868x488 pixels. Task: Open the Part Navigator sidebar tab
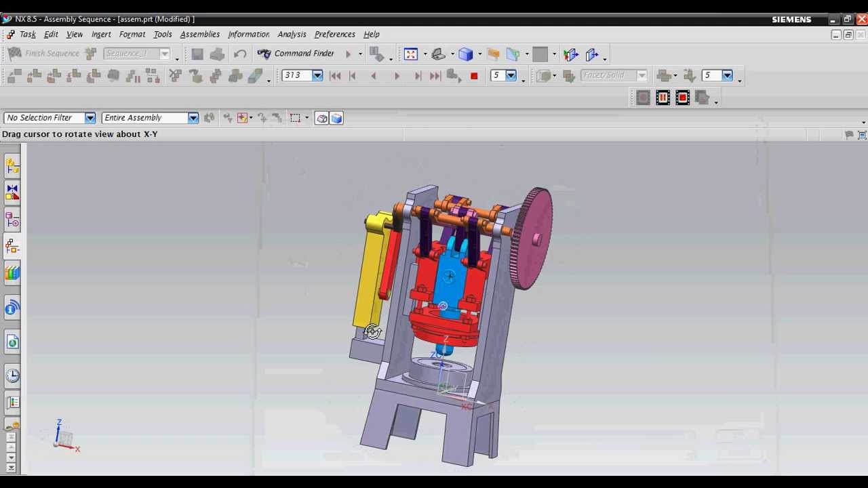click(12, 220)
